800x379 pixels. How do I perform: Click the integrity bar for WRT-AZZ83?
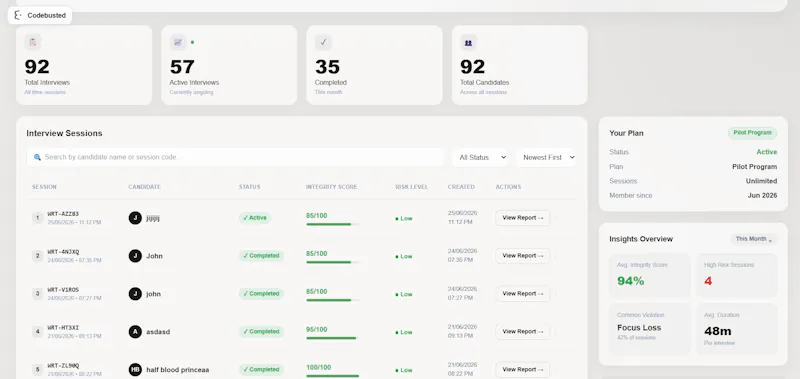click(333, 224)
